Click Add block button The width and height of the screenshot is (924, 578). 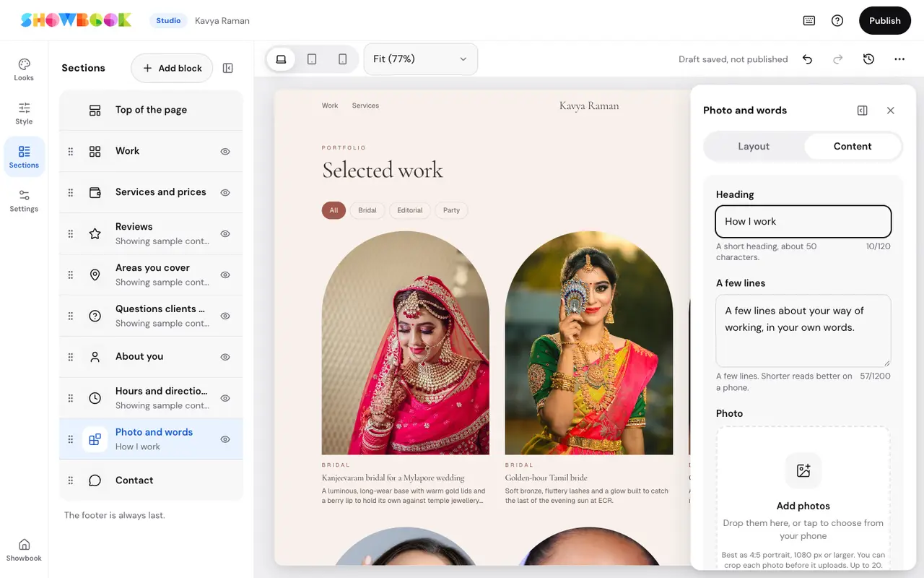172,68
